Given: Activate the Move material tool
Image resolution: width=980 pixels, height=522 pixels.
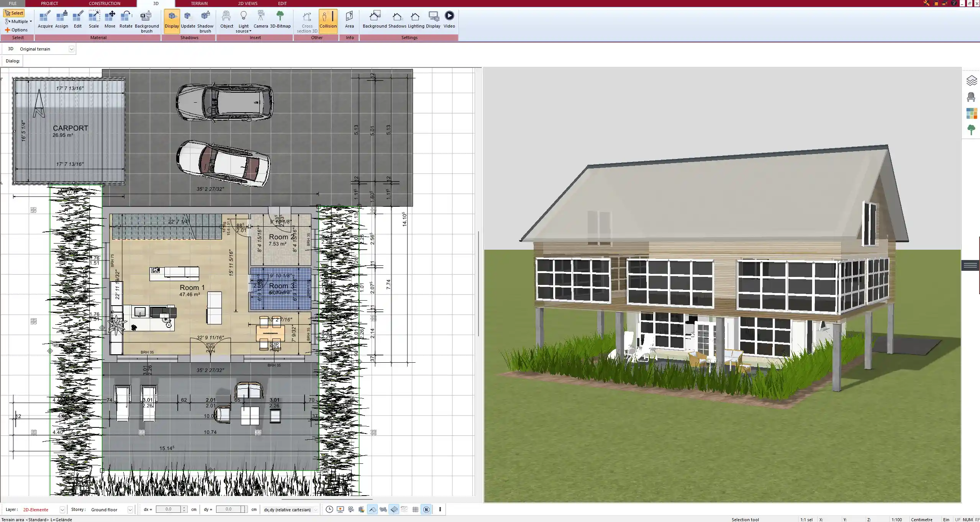Looking at the screenshot, I should [x=110, y=20].
